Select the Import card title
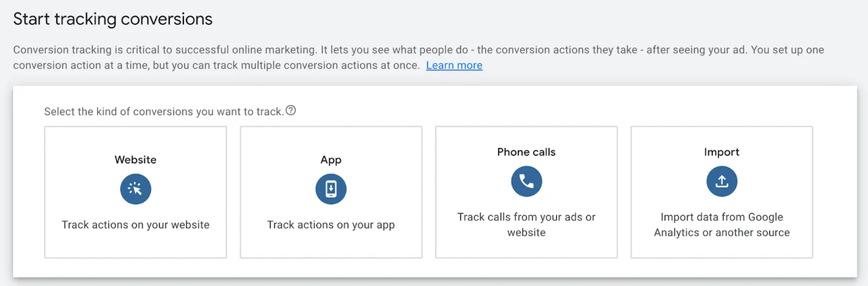 click(x=722, y=152)
